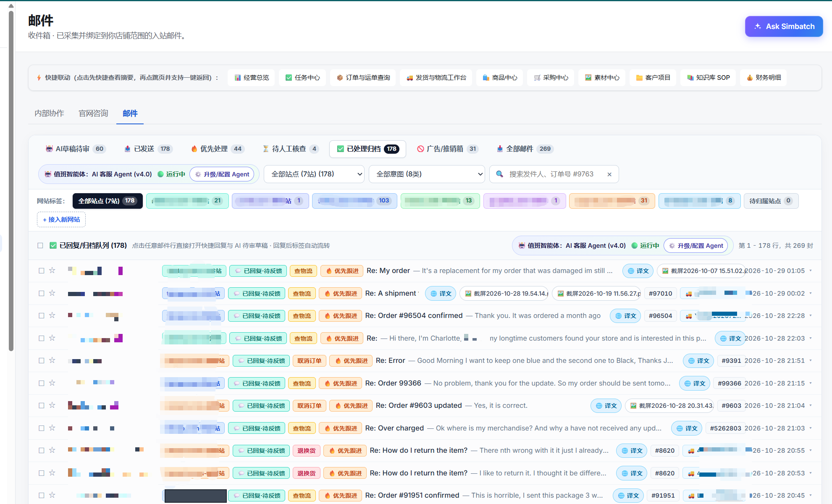Star the Re: My order email
This screenshot has height=504, width=832.
[52, 270]
